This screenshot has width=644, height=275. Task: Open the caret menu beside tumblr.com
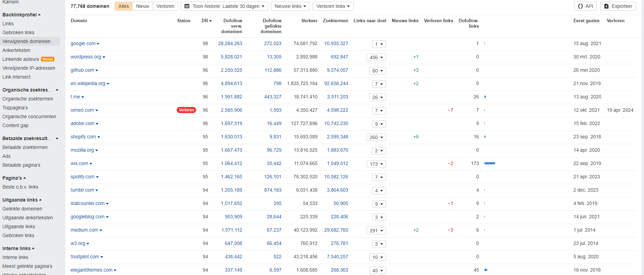97,190
